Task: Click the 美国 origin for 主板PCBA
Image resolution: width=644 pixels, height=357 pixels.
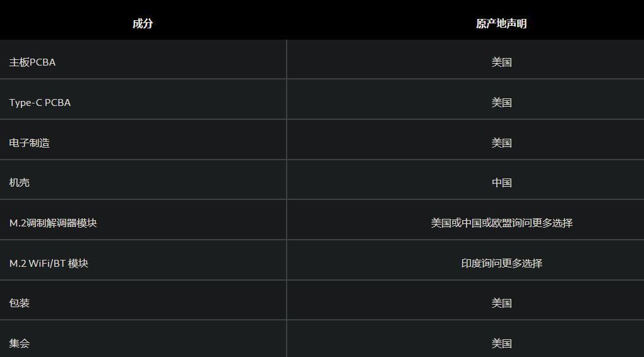Action: (501, 62)
